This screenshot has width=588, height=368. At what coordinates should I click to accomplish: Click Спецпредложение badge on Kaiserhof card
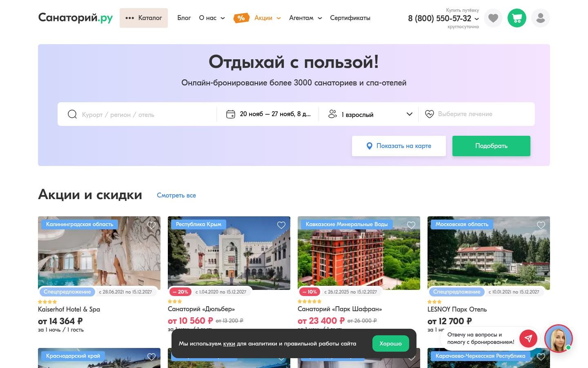(67, 292)
